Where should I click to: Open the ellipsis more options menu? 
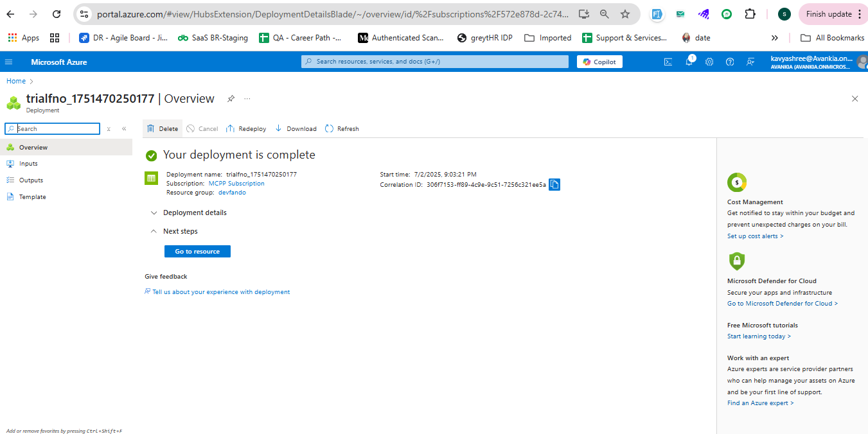pos(247,99)
